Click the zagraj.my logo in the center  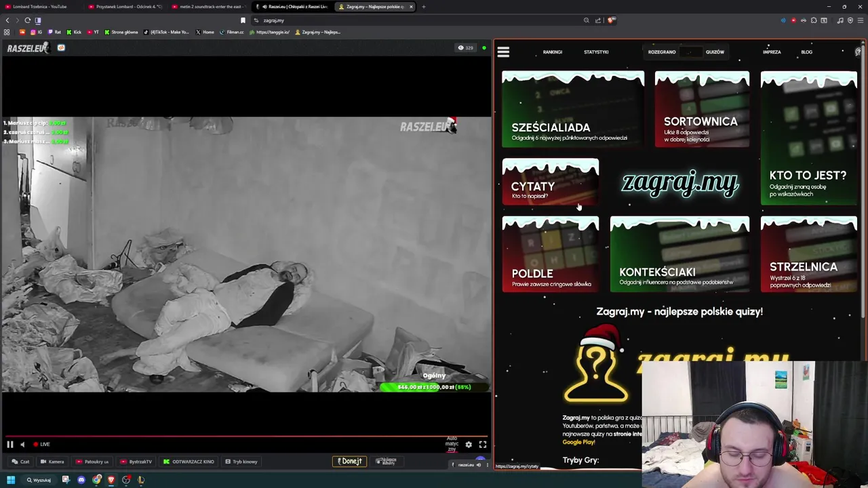(x=679, y=183)
